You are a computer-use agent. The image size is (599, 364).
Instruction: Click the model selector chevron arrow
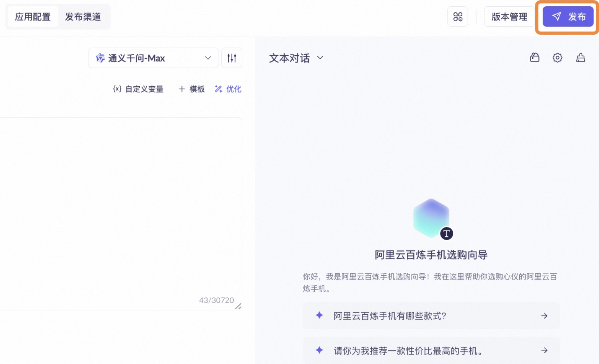pos(208,58)
